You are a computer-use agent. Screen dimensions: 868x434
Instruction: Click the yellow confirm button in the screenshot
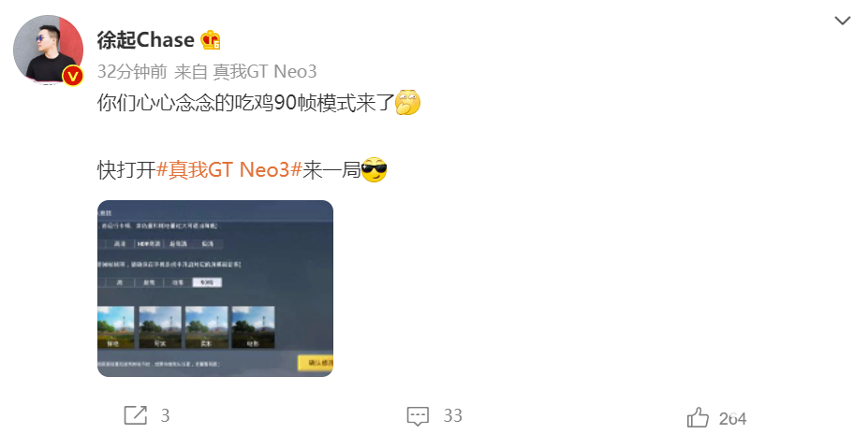(316, 363)
